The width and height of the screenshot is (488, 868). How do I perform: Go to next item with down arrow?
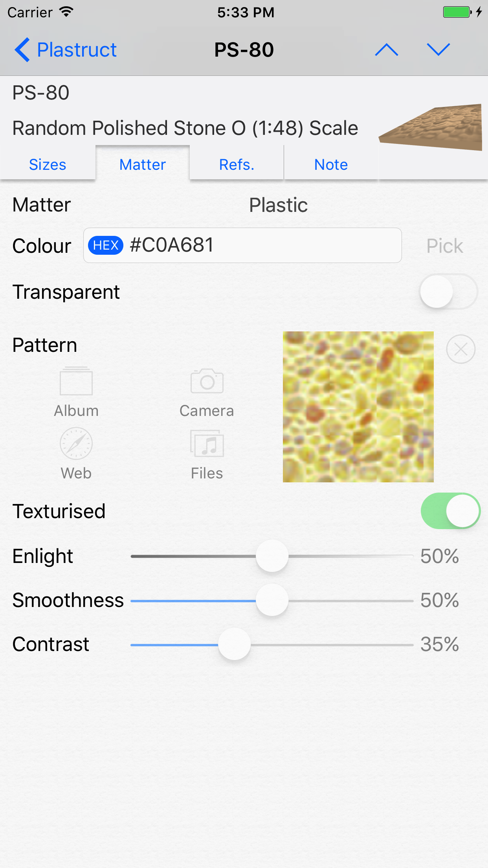(x=438, y=50)
